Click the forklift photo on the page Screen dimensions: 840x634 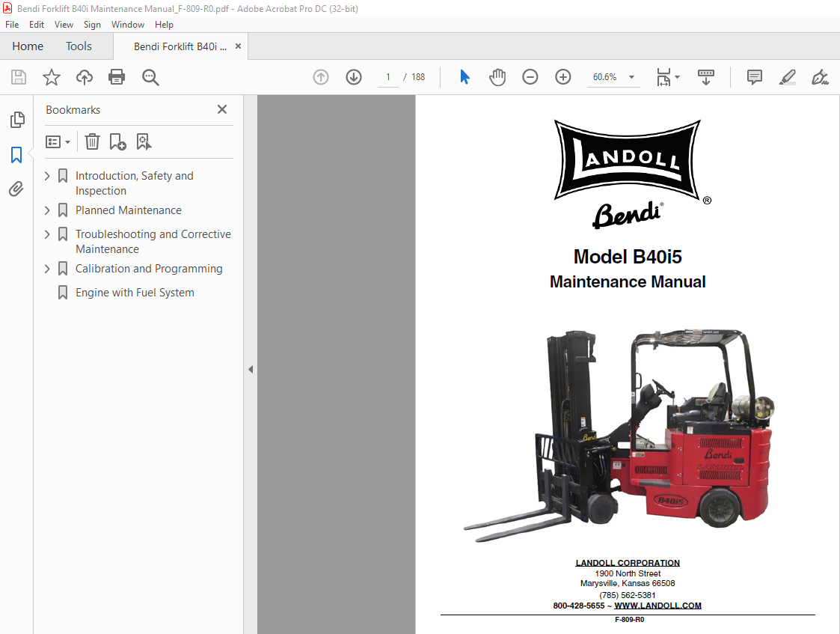pos(619,435)
